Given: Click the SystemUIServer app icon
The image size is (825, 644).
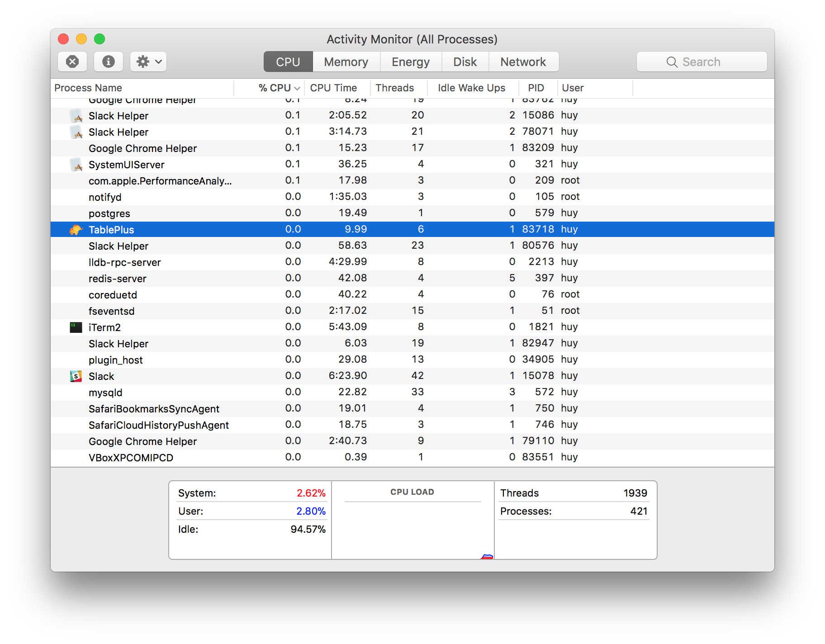Looking at the screenshot, I should 76,164.
